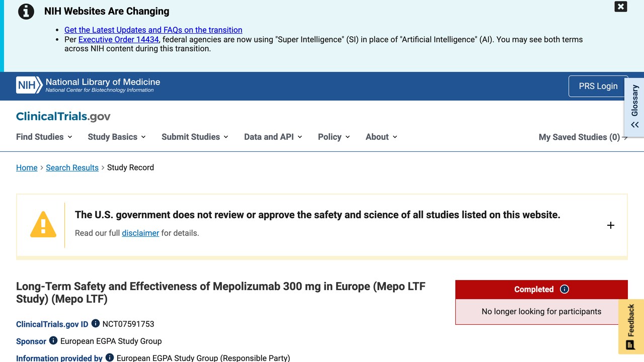Click the yellow warning triangle icon

(43, 224)
